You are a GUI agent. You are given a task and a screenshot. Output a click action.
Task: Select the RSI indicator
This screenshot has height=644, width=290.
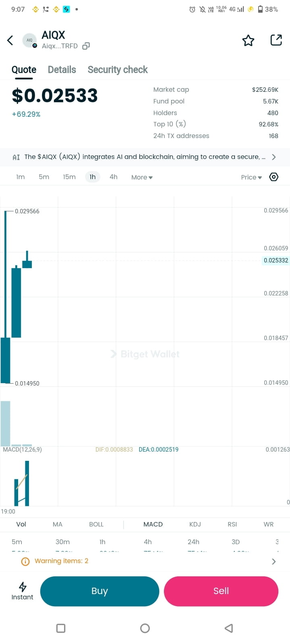[x=232, y=524]
